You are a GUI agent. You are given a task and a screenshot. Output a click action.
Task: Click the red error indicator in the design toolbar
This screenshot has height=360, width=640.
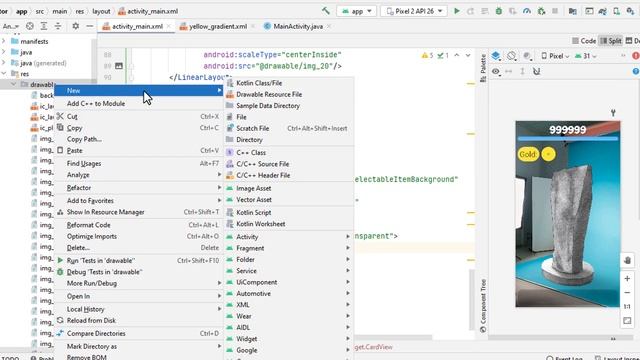point(636,56)
